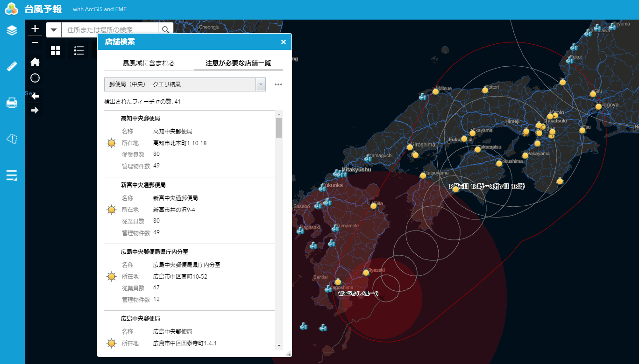Click the Home default extent icon
The width and height of the screenshot is (639, 364).
point(35,62)
